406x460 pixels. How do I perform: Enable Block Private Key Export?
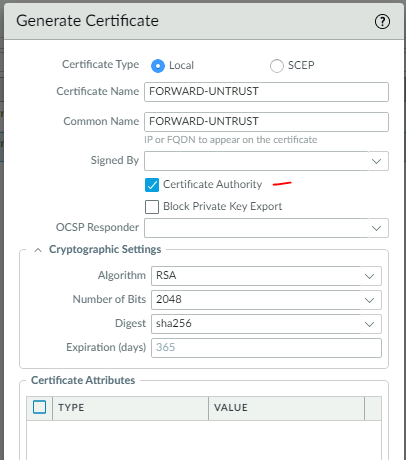click(152, 207)
